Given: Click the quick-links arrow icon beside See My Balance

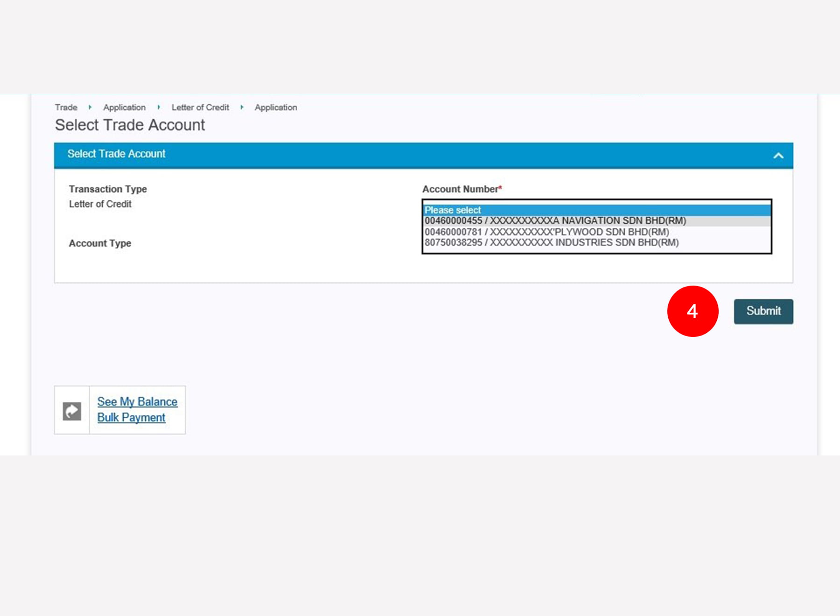Looking at the screenshot, I should (x=72, y=411).
